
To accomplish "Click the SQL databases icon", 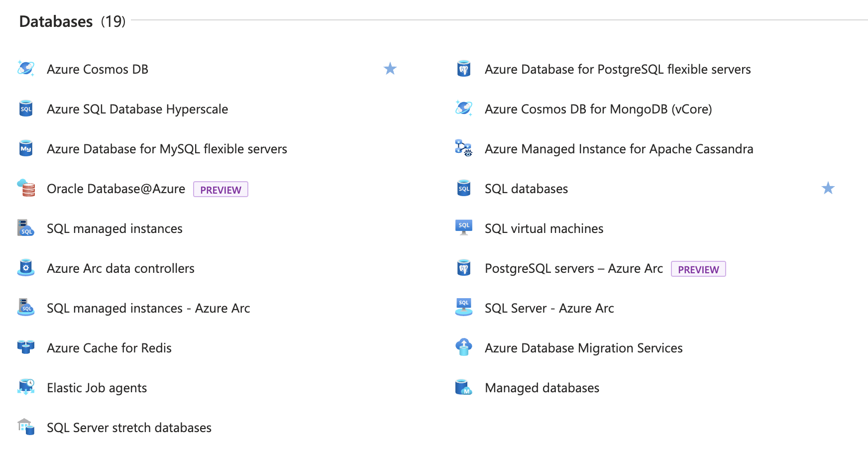I will click(x=464, y=188).
